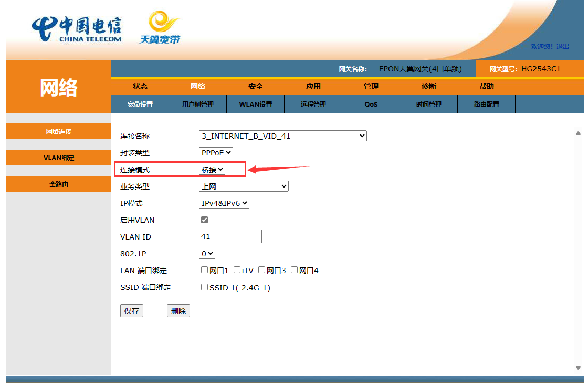Switch to the 远程管理 tab
588x384 pixels.
(313, 105)
